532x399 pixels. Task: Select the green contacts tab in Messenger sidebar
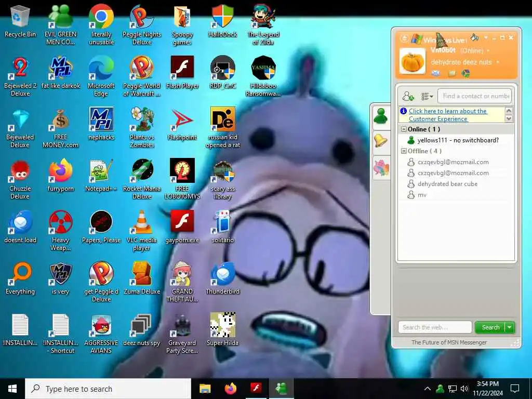coord(381,117)
